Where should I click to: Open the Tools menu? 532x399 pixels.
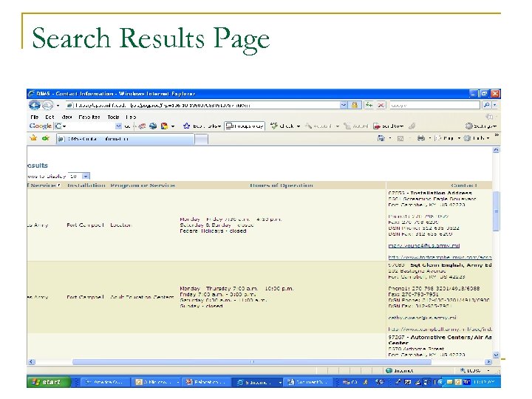[113, 117]
